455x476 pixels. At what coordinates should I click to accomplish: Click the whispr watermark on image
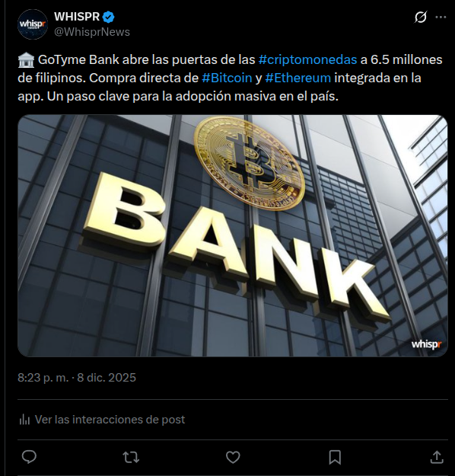426,344
